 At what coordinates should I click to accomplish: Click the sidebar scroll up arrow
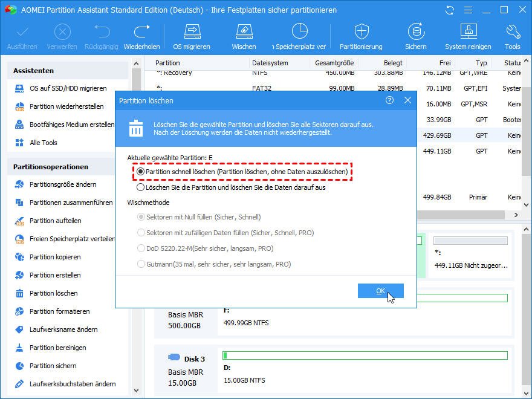click(137, 63)
